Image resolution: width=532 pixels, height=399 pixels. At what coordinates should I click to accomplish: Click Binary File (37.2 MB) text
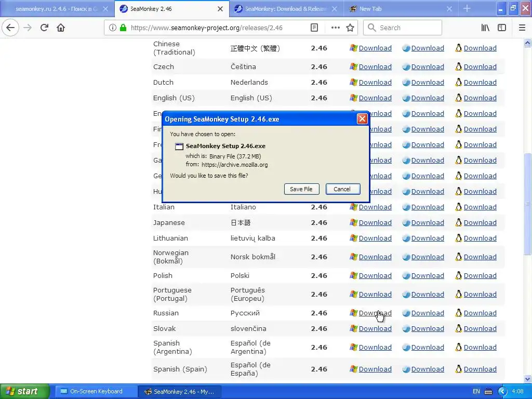(235, 156)
